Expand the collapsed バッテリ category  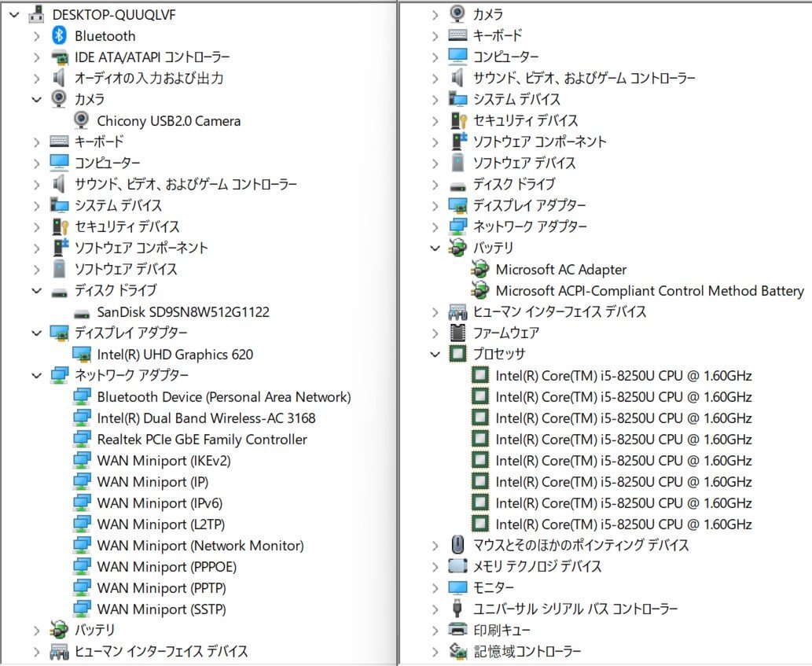point(37,631)
